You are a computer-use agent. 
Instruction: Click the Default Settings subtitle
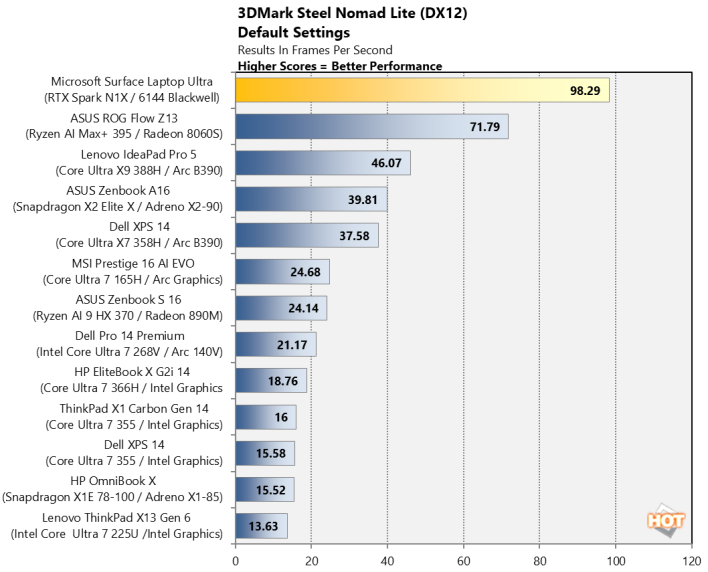293,33
